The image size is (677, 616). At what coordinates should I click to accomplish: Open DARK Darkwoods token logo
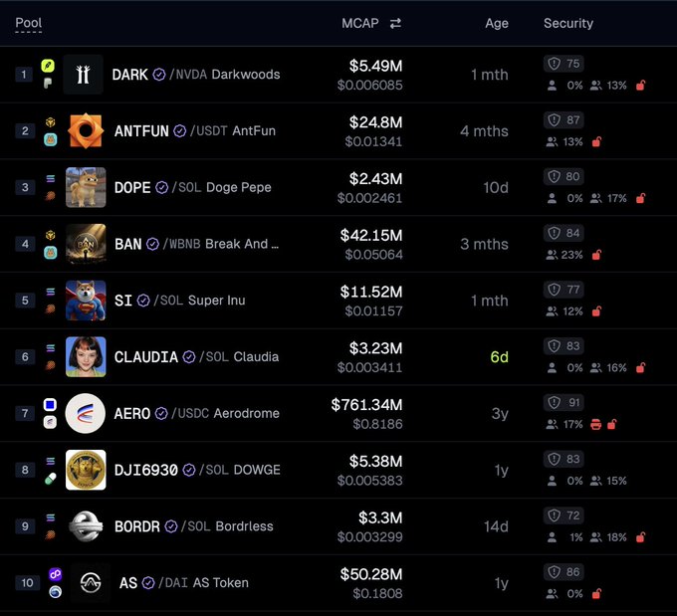(x=83, y=75)
